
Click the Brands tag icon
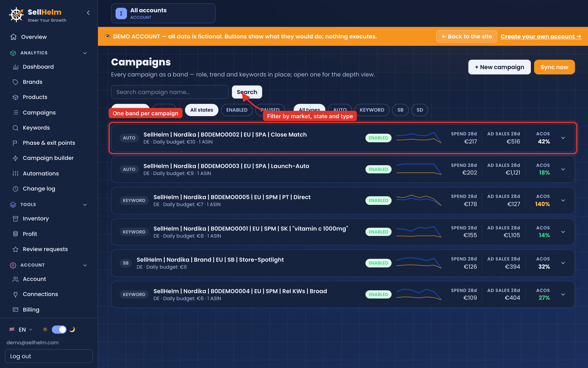16,82
